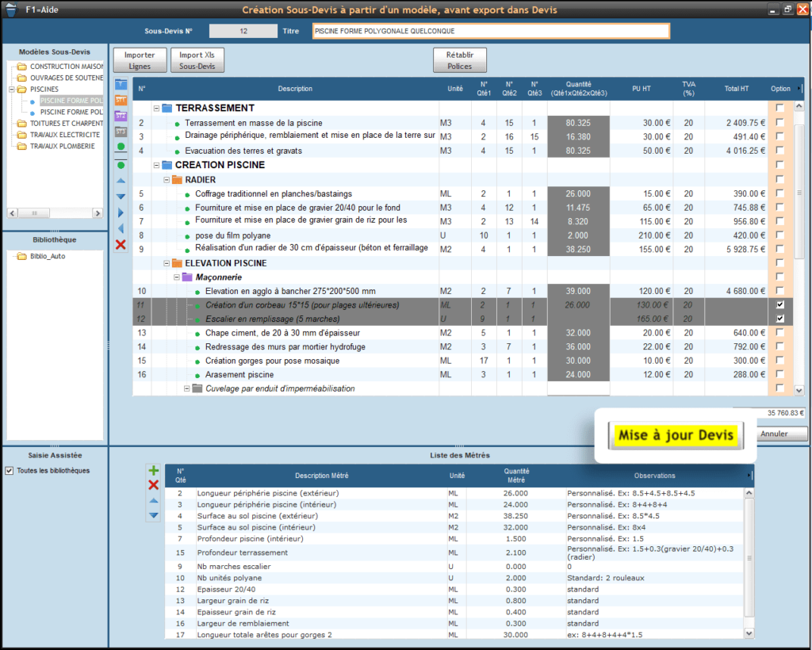This screenshot has width=812, height=650.
Task: Click the ELEVATION PISCINE orange folder icon
Action: [x=177, y=263]
